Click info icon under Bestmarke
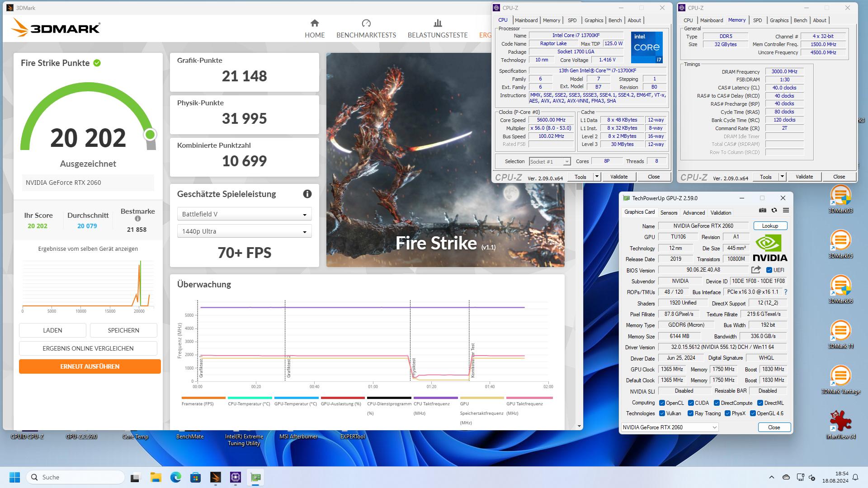868x488 pixels. [x=138, y=219]
